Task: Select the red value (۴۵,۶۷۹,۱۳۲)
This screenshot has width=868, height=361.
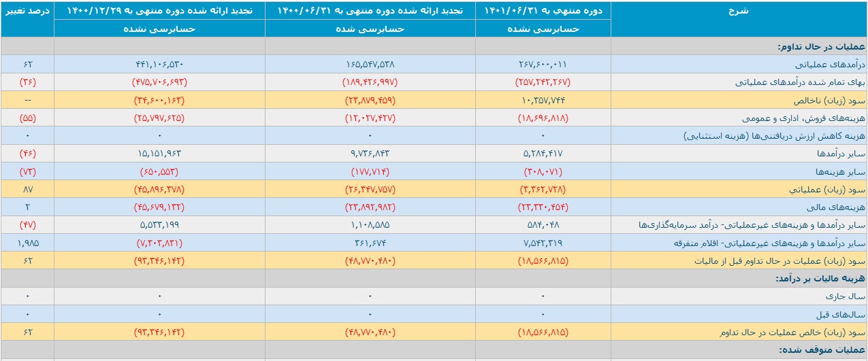Action: [x=159, y=207]
